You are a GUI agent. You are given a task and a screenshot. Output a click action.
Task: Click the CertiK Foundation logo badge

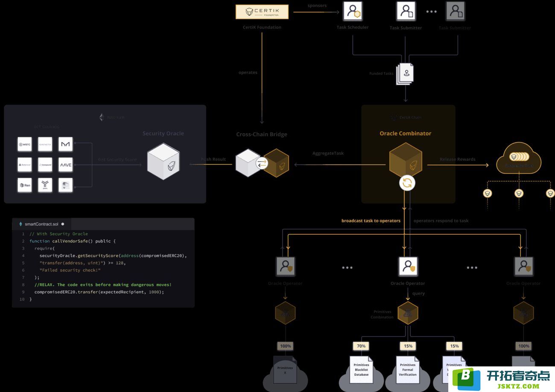262,12
